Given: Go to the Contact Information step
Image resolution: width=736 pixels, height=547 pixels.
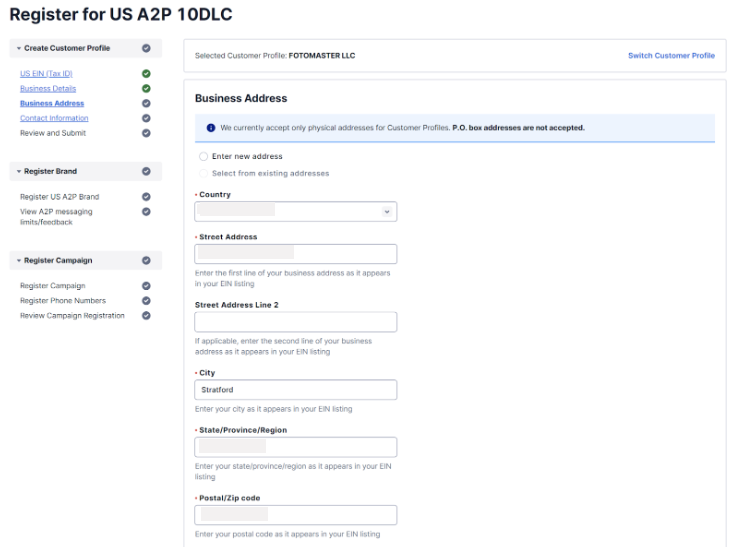Looking at the screenshot, I should click(54, 118).
